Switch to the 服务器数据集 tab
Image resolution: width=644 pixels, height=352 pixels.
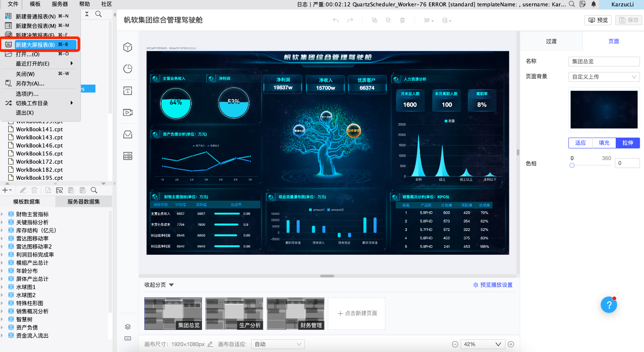click(83, 201)
